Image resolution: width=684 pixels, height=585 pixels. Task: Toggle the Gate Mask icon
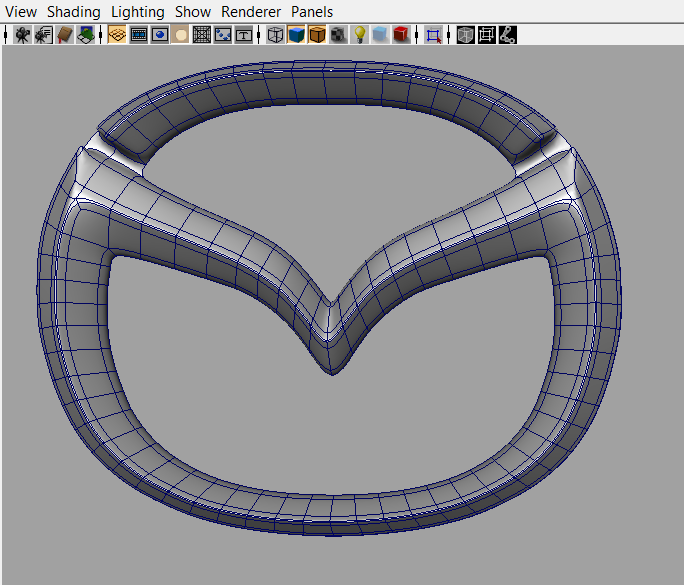180,35
